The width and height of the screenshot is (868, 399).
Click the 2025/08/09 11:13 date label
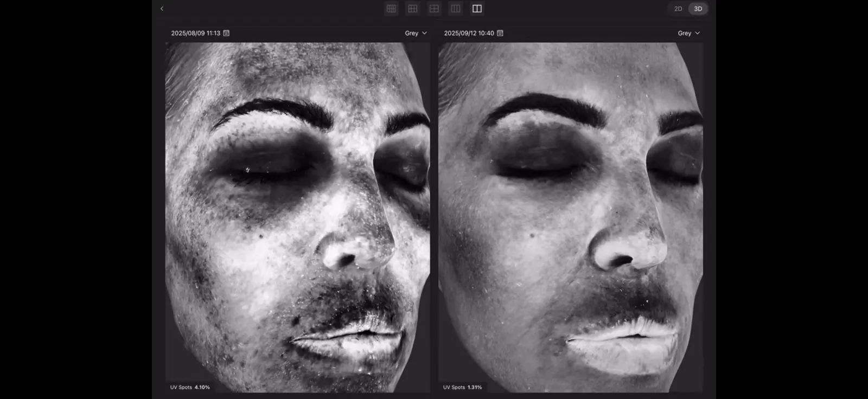196,33
